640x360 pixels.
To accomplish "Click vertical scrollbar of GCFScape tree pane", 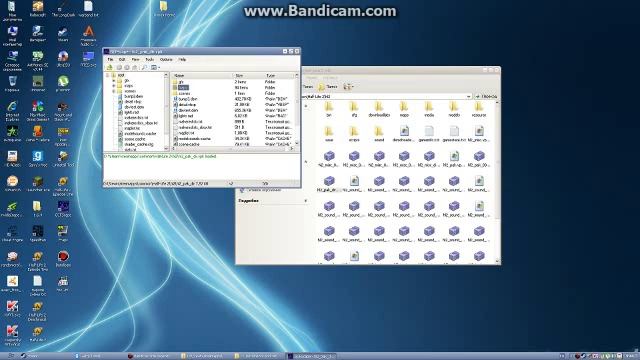I will pyautogui.click(x=166, y=111).
